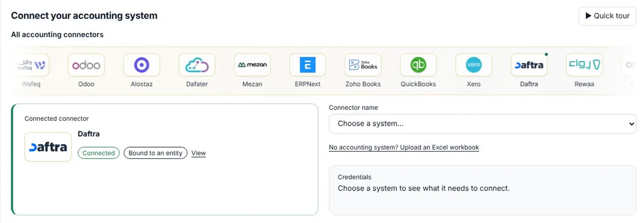Select the Rewaa connector icon
This screenshot has height=223, width=644.
tap(584, 65)
